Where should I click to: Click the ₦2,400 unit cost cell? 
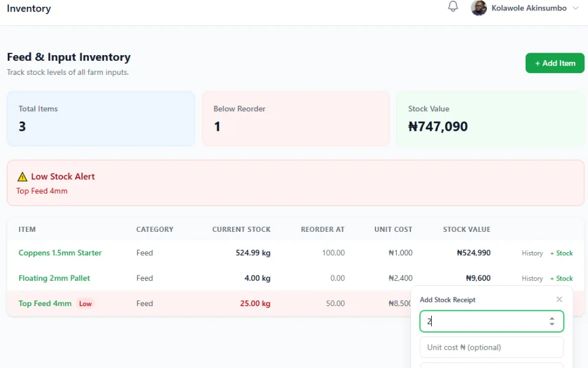point(401,278)
